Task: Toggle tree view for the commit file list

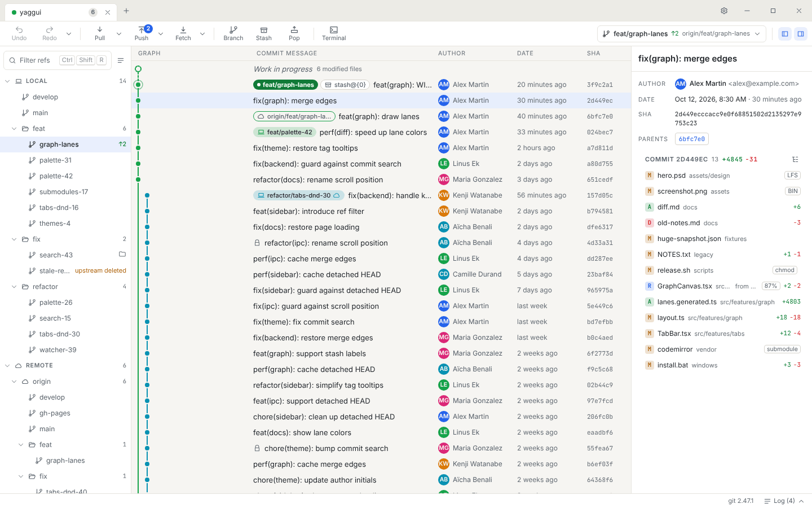Action: coord(795,160)
